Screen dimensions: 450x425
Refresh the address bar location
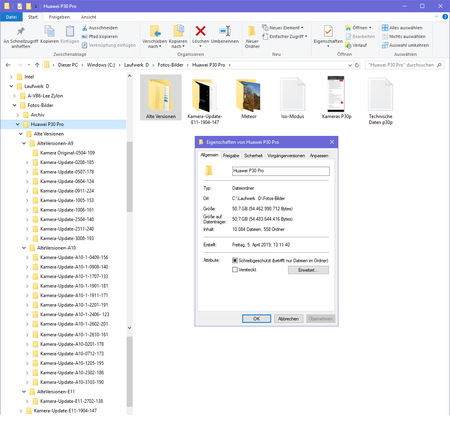tap(357, 65)
